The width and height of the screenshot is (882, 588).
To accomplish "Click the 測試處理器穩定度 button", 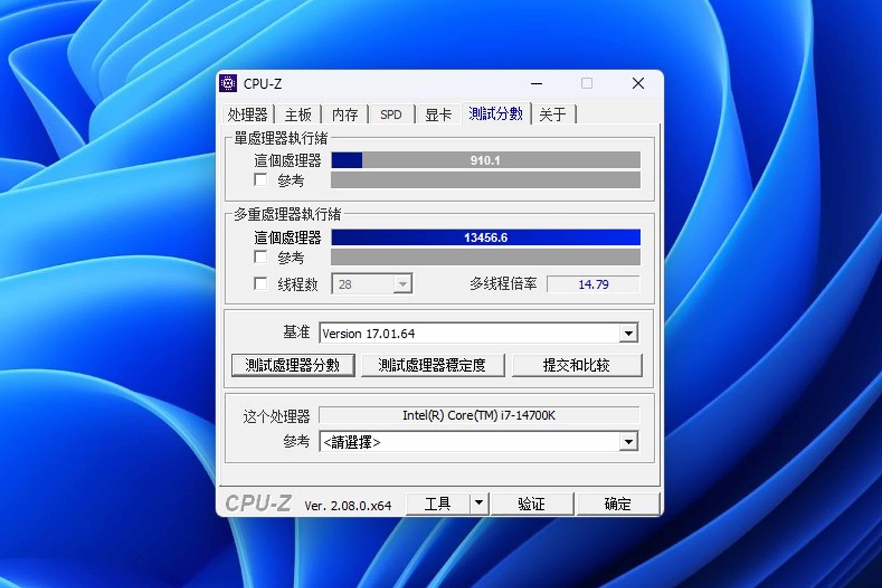I will (433, 365).
